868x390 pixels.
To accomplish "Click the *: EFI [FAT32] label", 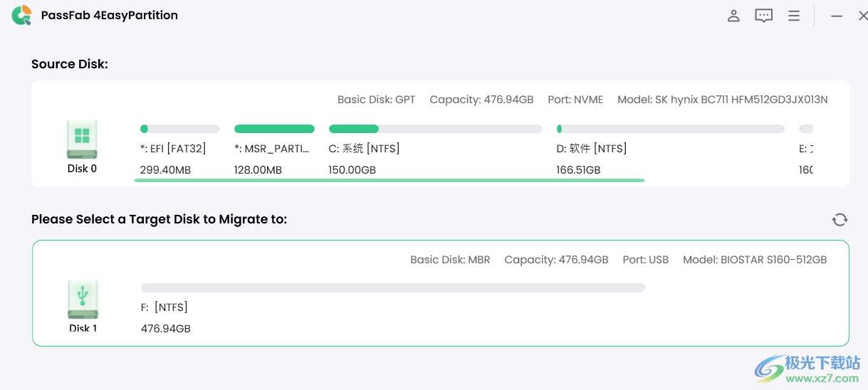I will pos(173,149).
